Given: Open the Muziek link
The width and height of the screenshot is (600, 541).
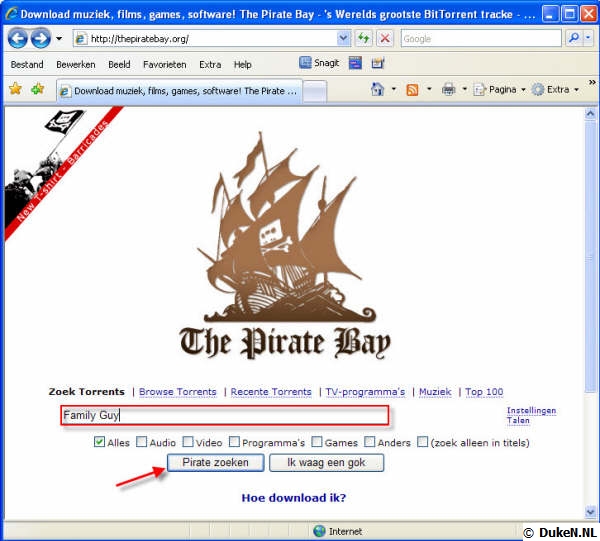Looking at the screenshot, I should pos(435,392).
